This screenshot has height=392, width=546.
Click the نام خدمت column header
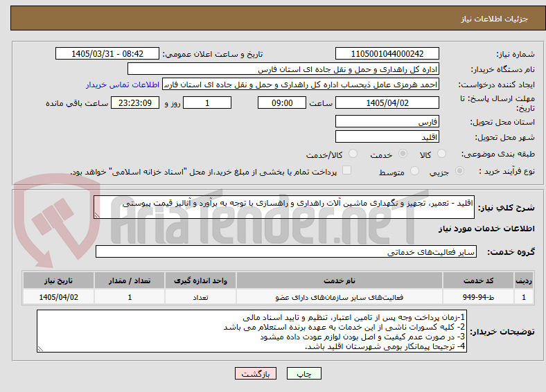coord(340,280)
